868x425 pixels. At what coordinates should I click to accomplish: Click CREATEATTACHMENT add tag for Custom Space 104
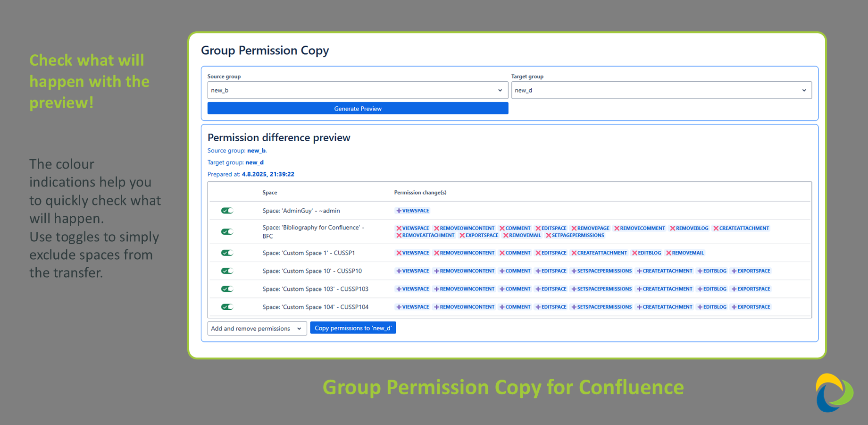click(x=664, y=307)
